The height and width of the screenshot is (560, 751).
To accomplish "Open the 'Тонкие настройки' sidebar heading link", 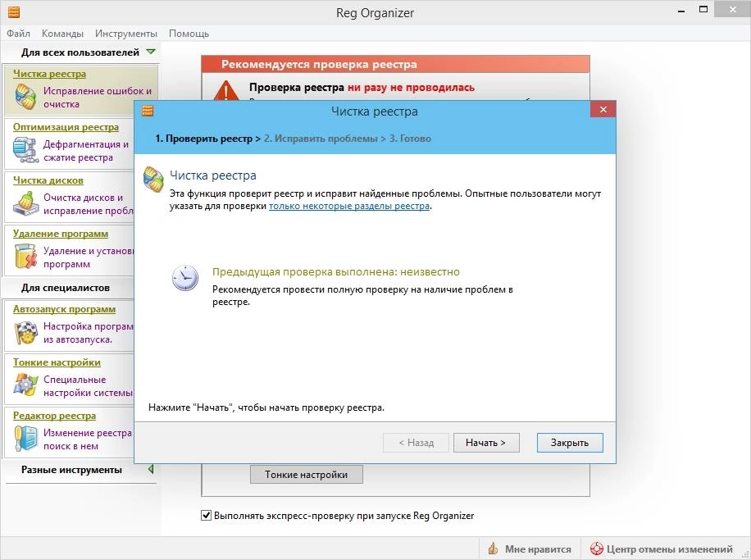I will [57, 362].
